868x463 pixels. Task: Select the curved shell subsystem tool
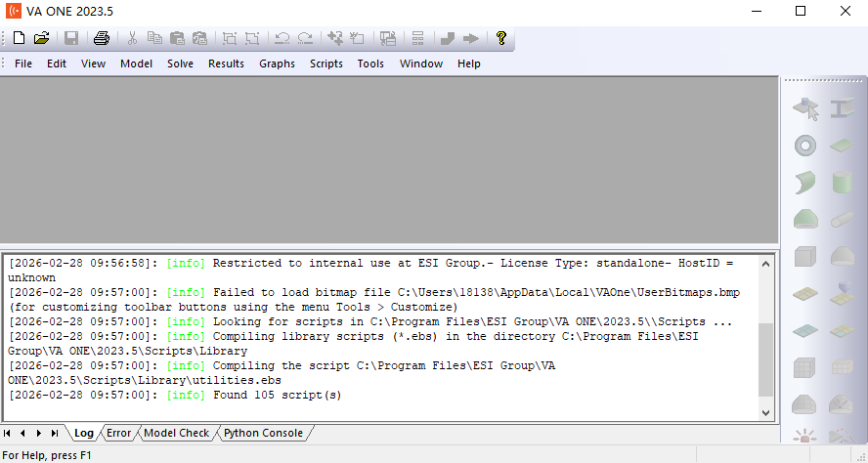click(x=805, y=183)
